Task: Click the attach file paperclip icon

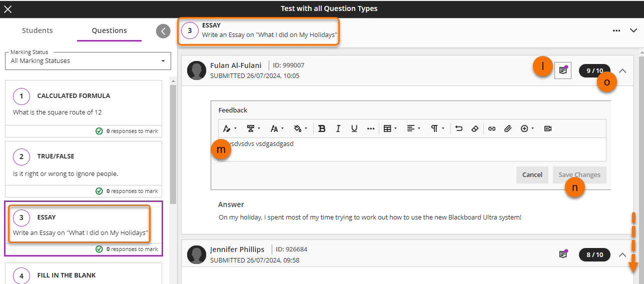Action: 508,128
